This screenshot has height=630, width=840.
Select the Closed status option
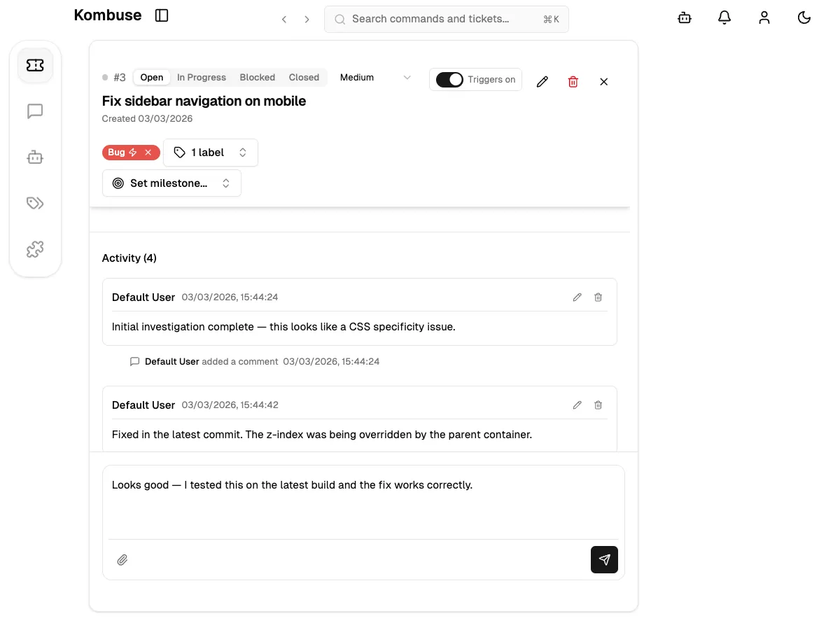304,77
